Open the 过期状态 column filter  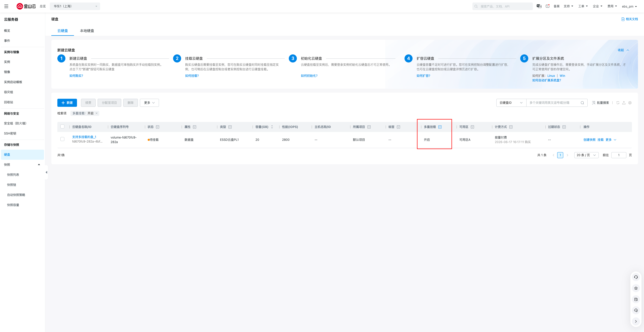[564, 127]
